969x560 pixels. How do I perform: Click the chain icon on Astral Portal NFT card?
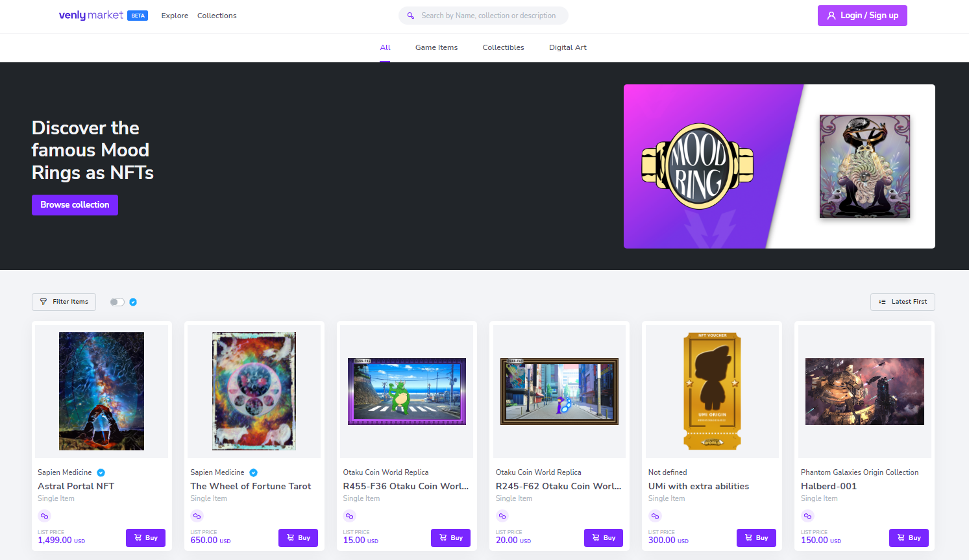click(44, 516)
